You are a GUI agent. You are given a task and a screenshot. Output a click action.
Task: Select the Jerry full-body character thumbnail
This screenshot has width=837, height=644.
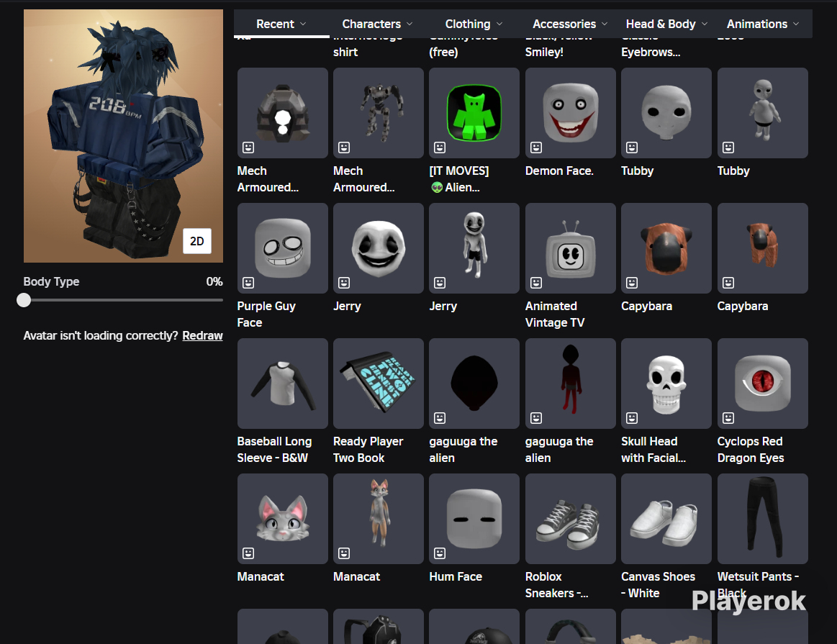(474, 248)
